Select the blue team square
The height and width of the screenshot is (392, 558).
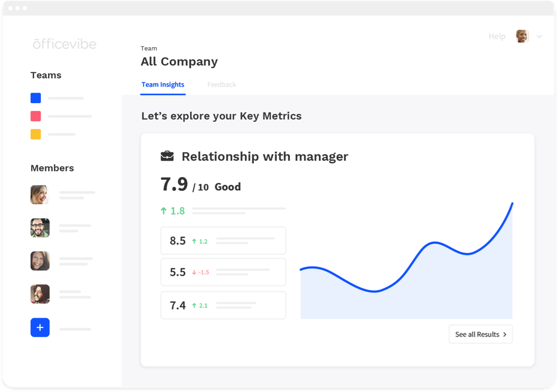coord(35,98)
